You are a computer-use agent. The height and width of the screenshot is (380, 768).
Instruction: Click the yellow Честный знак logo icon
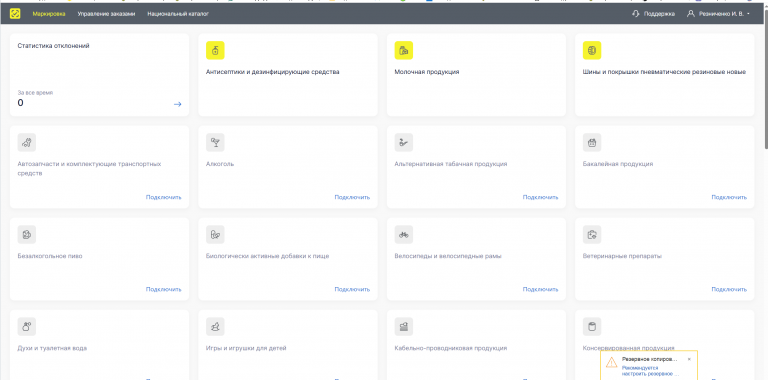click(15, 14)
